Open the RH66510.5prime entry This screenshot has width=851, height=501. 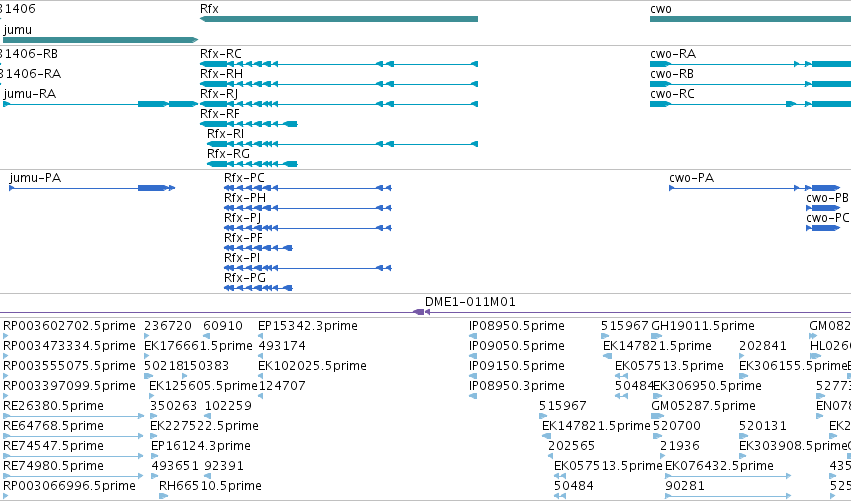click(x=210, y=486)
